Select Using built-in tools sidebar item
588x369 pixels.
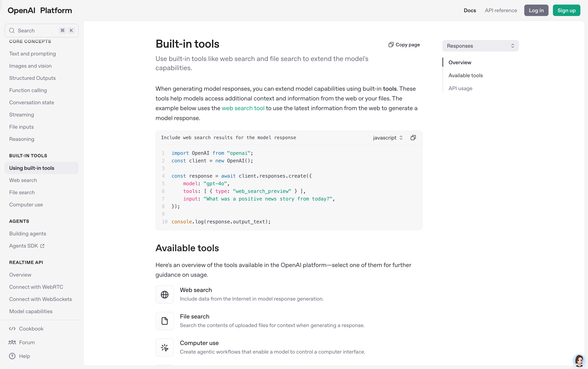tap(42, 168)
